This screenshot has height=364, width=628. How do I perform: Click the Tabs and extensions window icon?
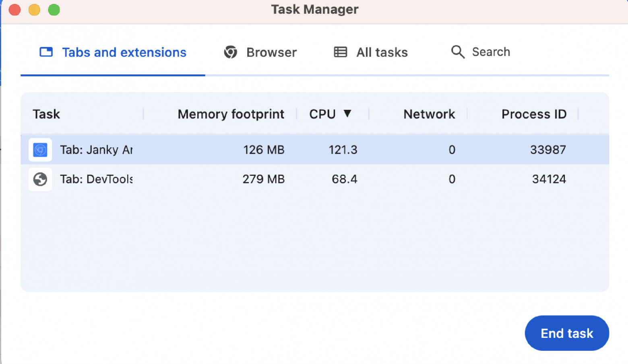click(x=46, y=52)
